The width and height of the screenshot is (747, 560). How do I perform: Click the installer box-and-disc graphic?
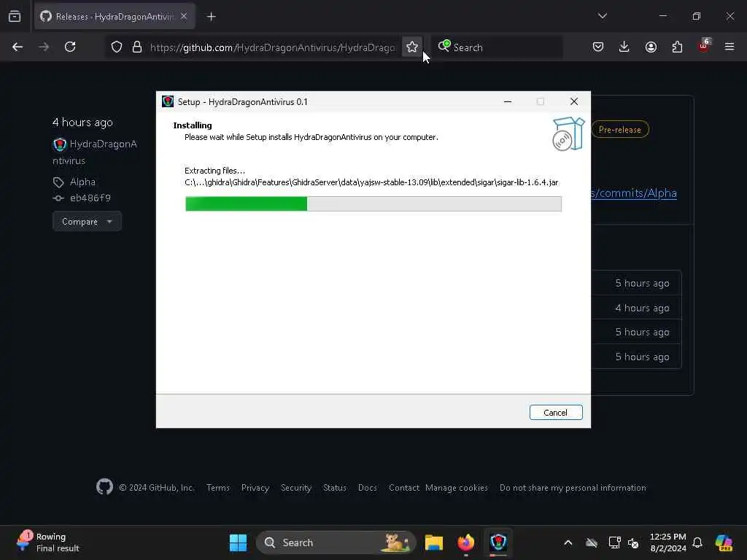tap(568, 134)
